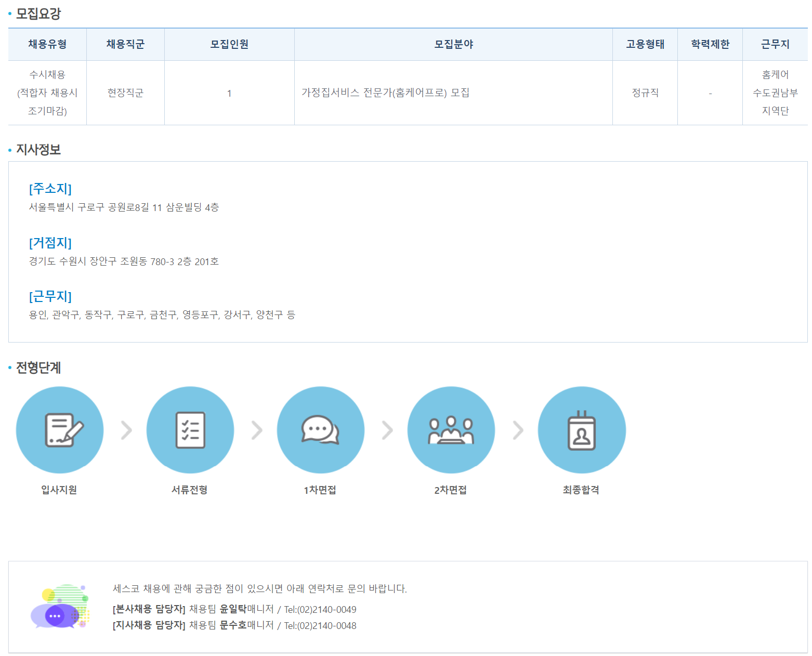Click the 전형단계 section heading
Screen dimensions: 812x656
click(38, 368)
